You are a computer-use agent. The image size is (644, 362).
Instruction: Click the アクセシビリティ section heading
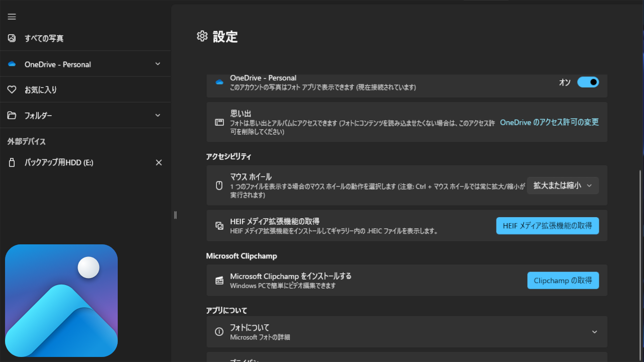(x=228, y=156)
